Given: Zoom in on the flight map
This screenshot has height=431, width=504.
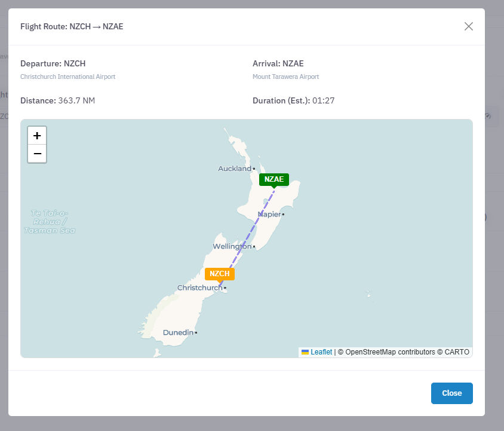Looking at the screenshot, I should pos(37,136).
